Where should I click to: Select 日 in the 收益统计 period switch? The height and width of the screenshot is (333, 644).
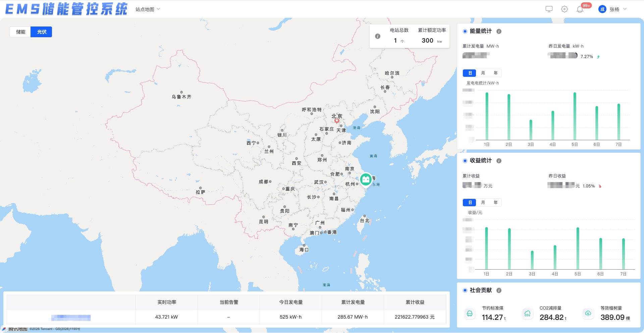(470, 203)
